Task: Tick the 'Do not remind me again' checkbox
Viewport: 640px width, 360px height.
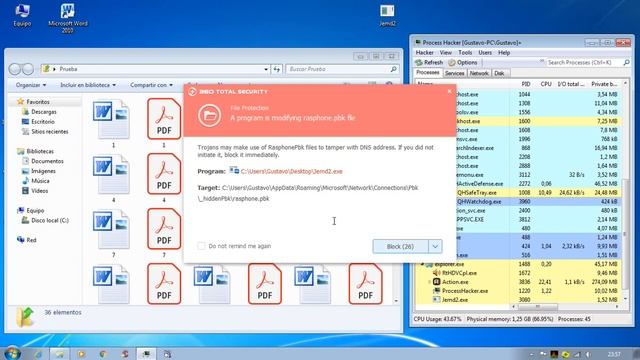Action: tap(201, 246)
